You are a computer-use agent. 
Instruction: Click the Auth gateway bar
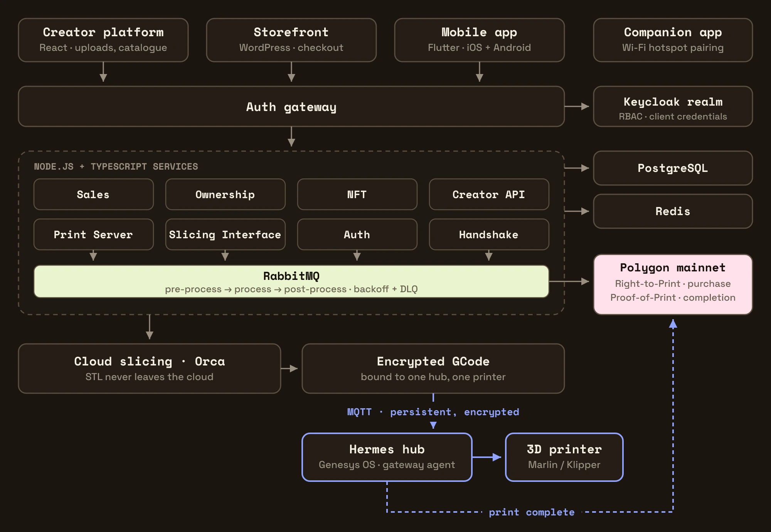[x=291, y=106]
